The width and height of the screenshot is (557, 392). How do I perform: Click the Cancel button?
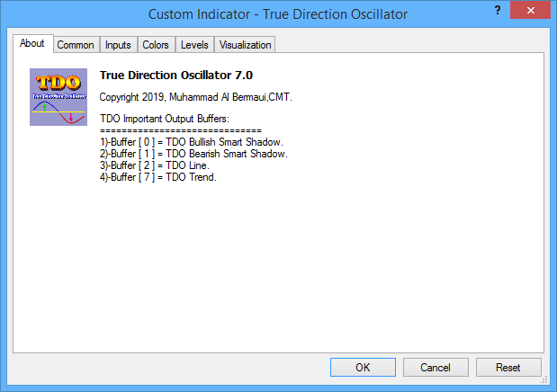(436, 367)
